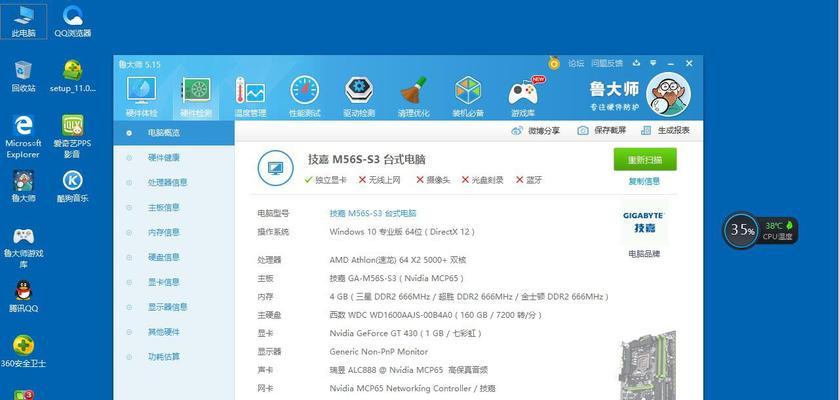Open 酷狗音乐 desktop icon
Image resolution: width=839 pixels, height=400 pixels.
pyautogui.click(x=73, y=186)
